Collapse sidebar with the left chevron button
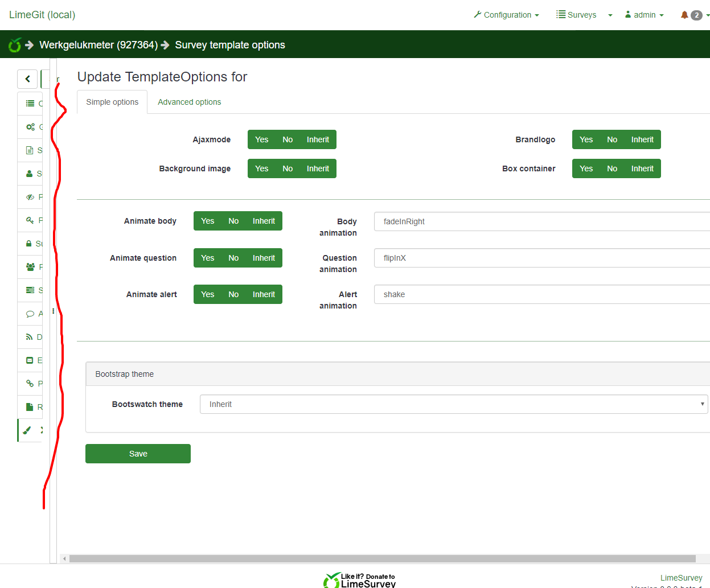Screen dimensions: 710x588 click(27, 79)
